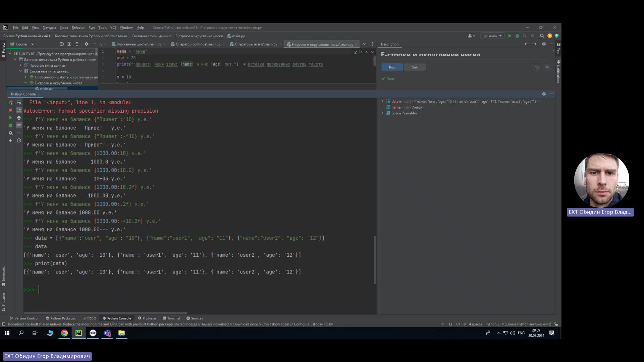Open the VCS menu
Image resolution: width=644 pixels, height=362 pixels.
[113, 27]
